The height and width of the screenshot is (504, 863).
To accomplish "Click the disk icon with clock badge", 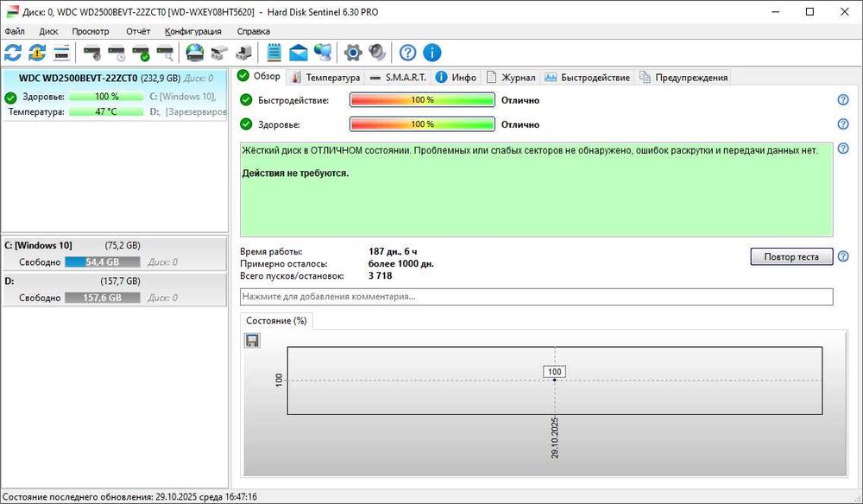I will coord(117,54).
